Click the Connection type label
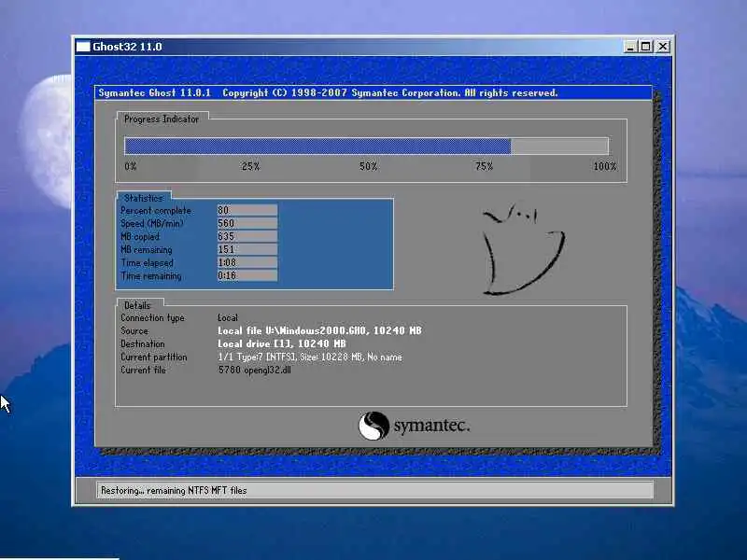Viewport: 747px width, 560px height. pos(152,318)
